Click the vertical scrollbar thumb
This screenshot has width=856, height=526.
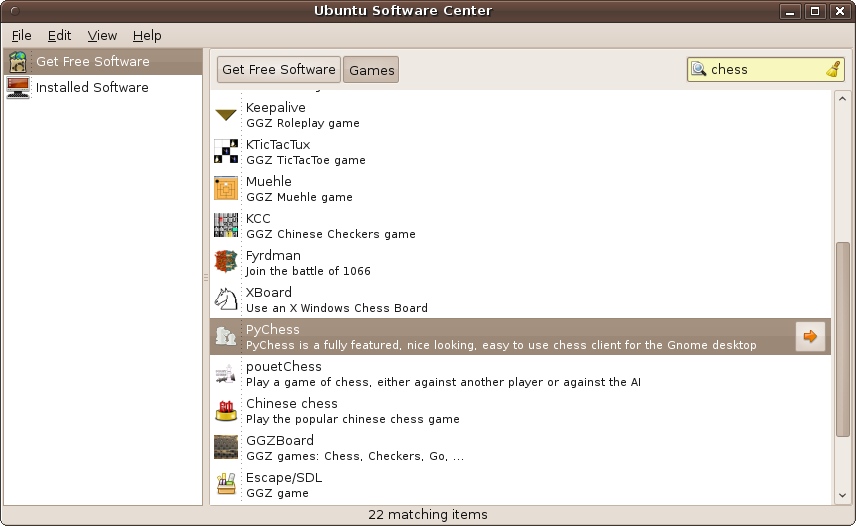click(842, 339)
